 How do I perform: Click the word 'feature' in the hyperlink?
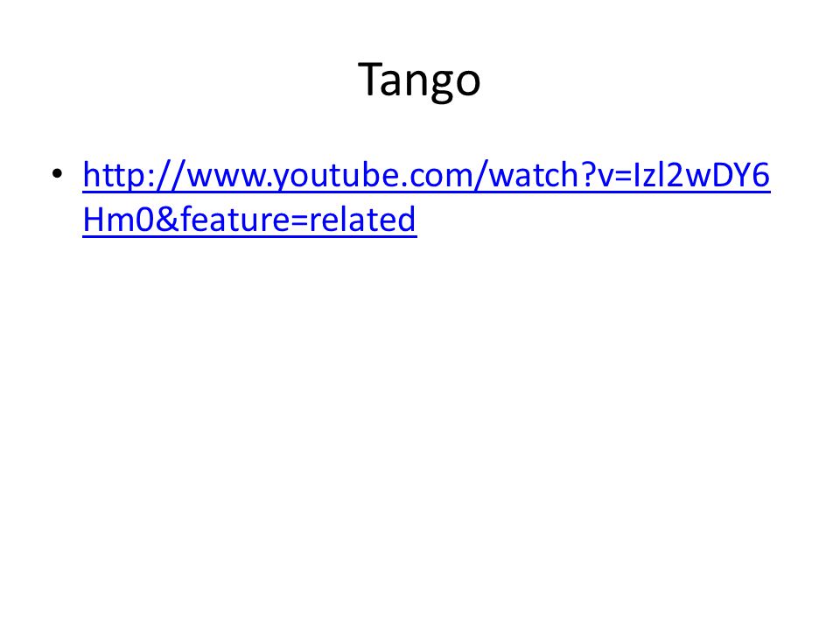[x=234, y=219]
